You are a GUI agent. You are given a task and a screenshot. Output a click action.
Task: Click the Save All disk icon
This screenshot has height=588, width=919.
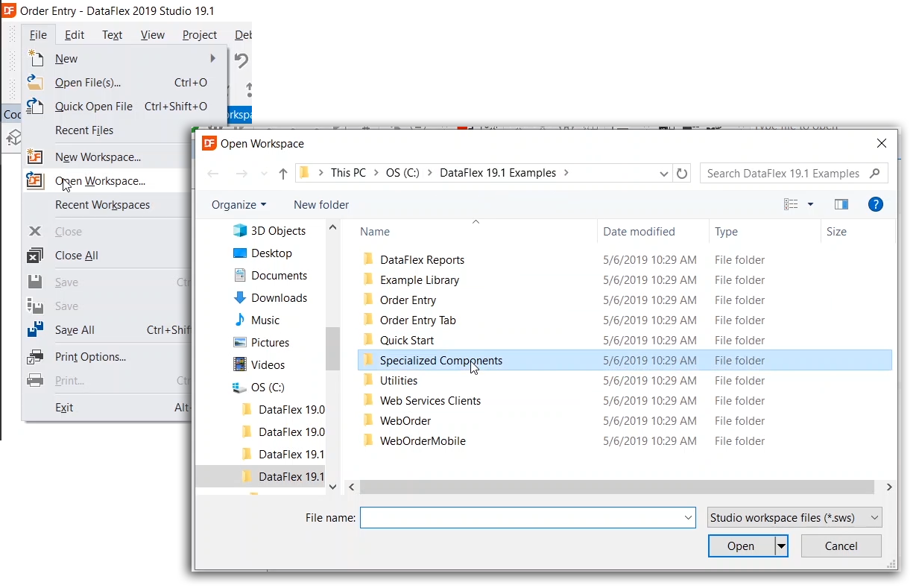[x=35, y=330]
